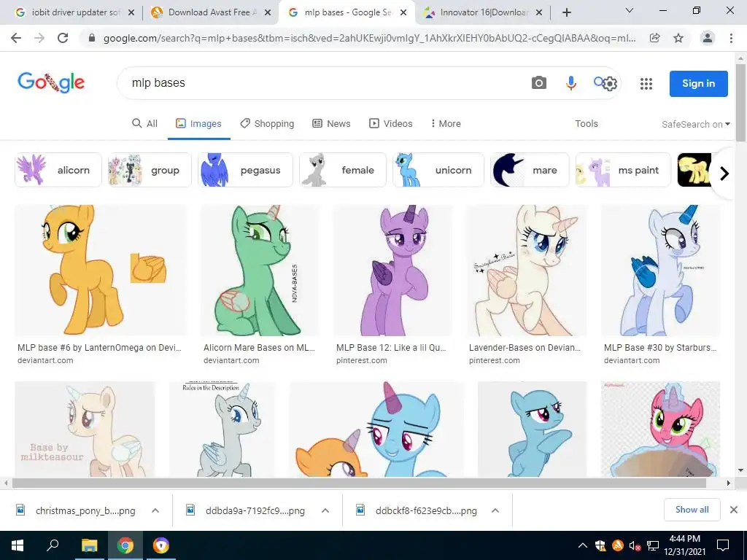
Task: Reload the current page
Action: pos(63,38)
